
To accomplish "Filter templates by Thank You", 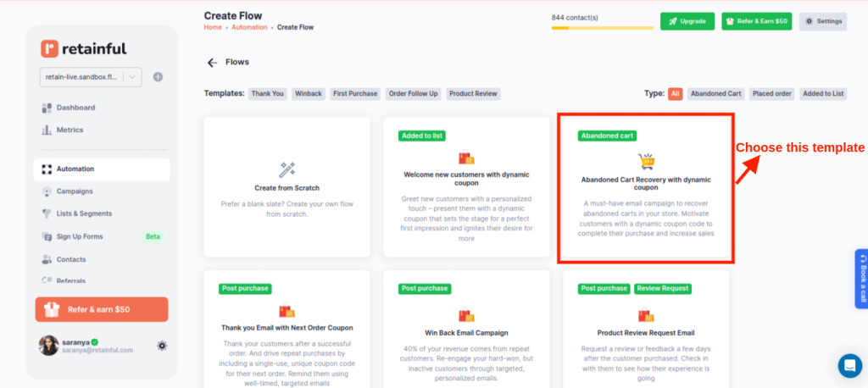I will 267,94.
